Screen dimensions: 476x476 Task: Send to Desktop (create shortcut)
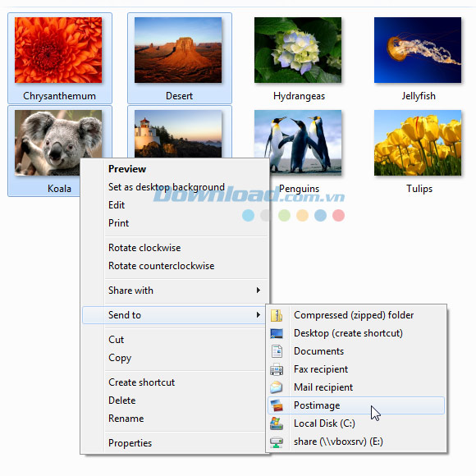pos(356,333)
